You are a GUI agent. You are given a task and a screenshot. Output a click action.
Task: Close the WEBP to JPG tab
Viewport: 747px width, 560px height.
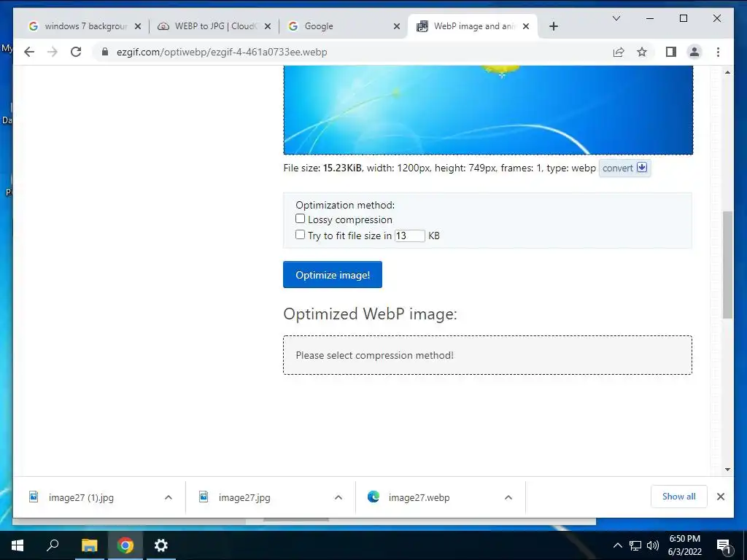pyautogui.click(x=268, y=26)
